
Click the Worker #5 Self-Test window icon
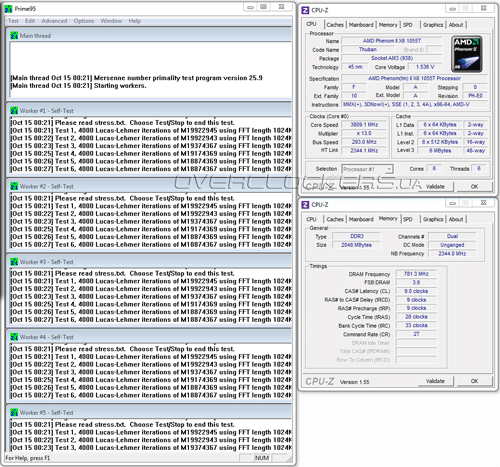click(14, 412)
